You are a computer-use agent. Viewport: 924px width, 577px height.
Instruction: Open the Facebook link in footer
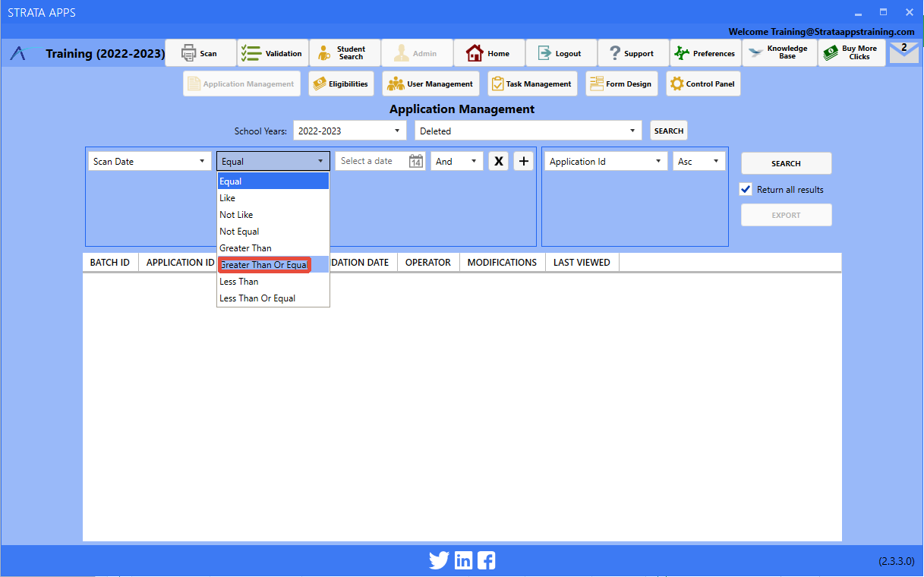(x=487, y=561)
